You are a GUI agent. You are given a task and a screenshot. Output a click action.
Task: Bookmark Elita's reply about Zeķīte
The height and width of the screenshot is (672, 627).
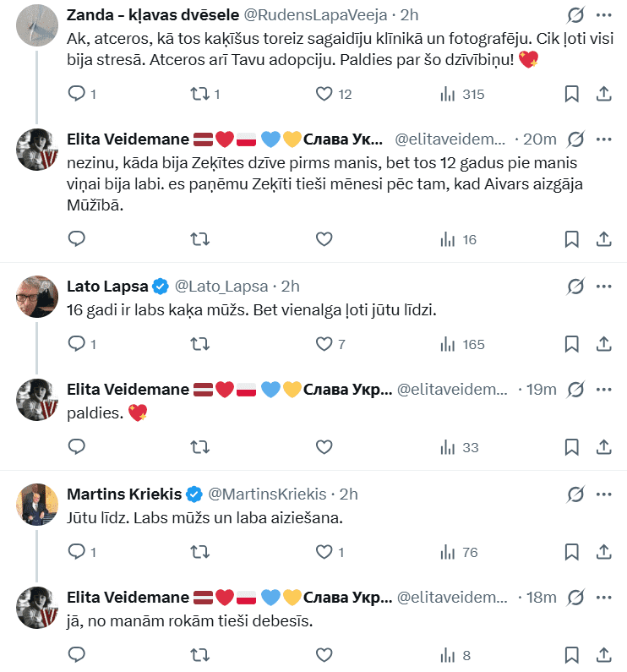(572, 239)
